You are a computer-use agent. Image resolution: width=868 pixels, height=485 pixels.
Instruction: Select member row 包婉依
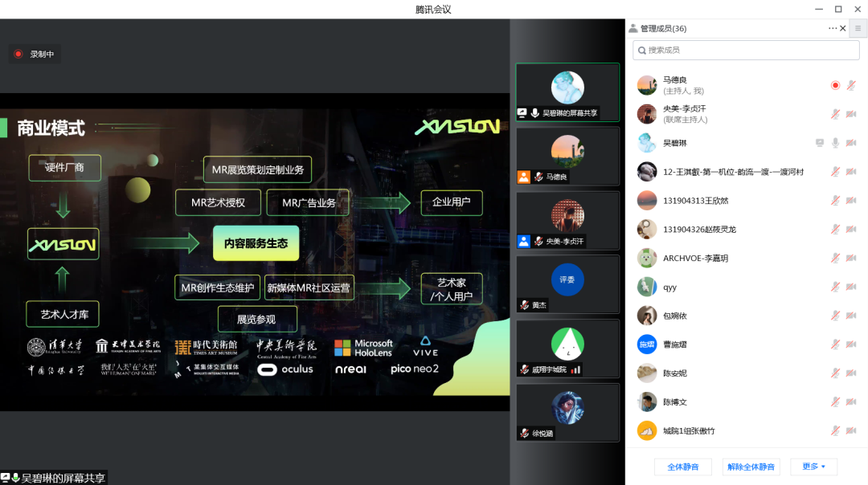click(x=746, y=316)
